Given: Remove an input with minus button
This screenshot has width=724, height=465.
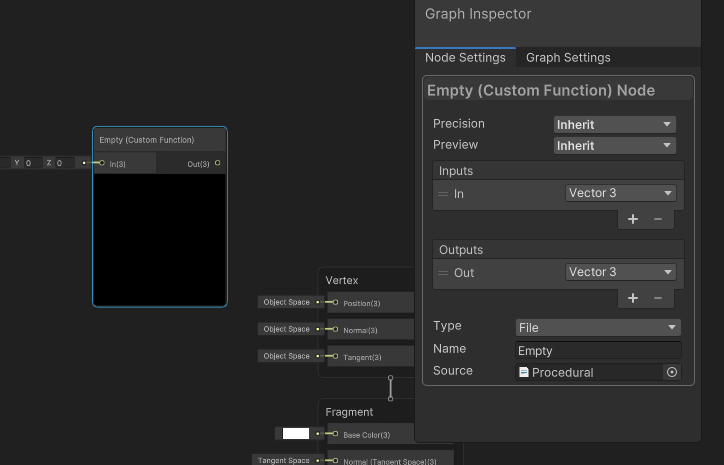Looking at the screenshot, I should [658, 219].
